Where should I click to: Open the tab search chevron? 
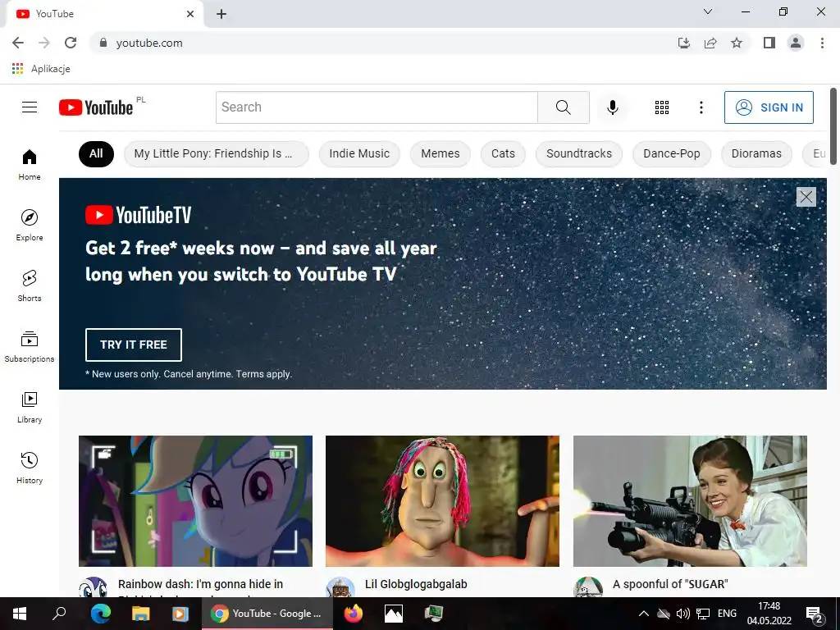(708, 11)
